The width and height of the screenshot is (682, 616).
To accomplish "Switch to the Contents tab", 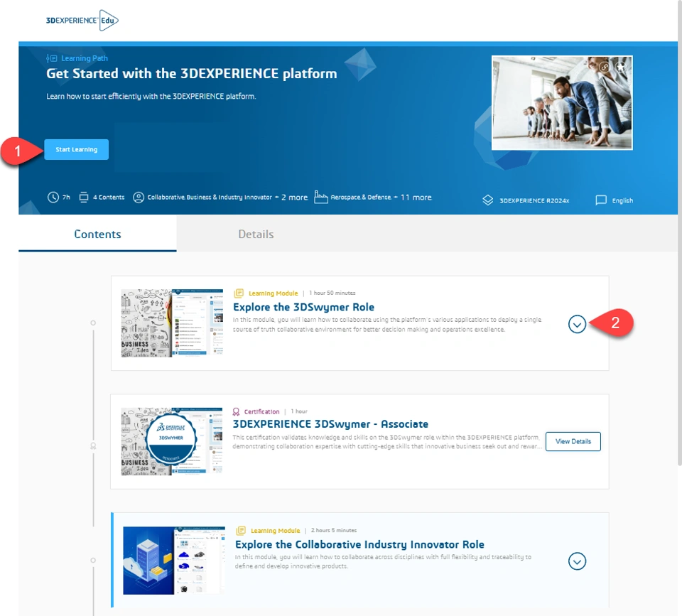I will (97, 234).
